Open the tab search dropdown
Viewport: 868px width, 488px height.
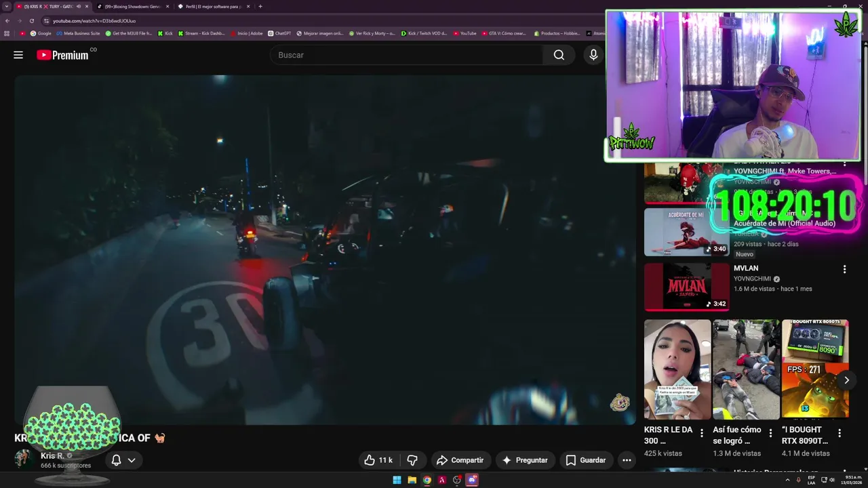click(6, 6)
